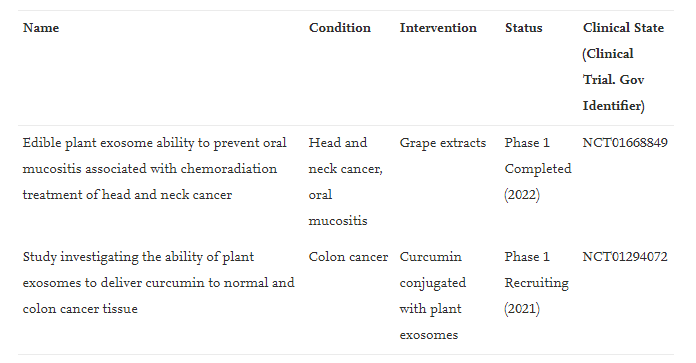Viewport: 696px width, 363px height.
Task: Select identifier NCT01294072
Action: 625,257
